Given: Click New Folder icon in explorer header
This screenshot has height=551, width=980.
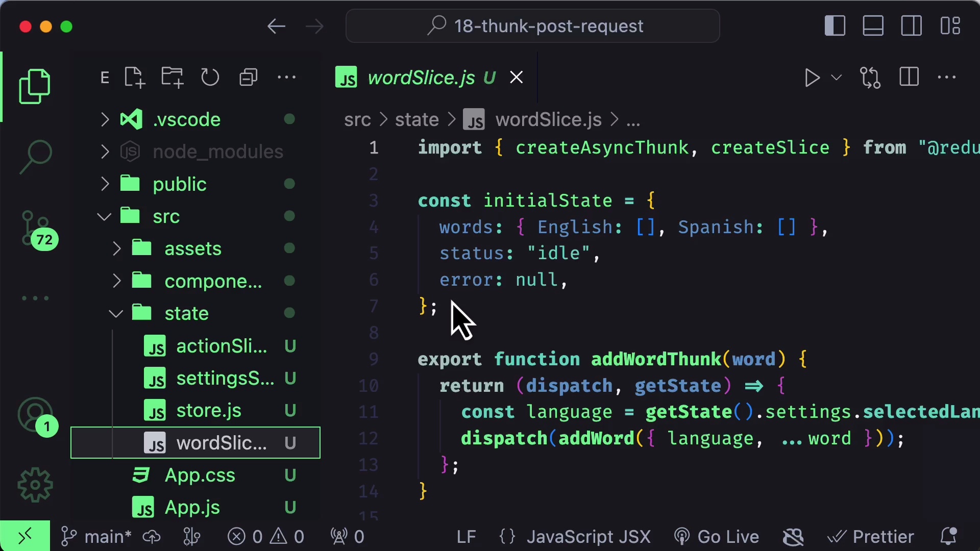Looking at the screenshot, I should pyautogui.click(x=172, y=78).
